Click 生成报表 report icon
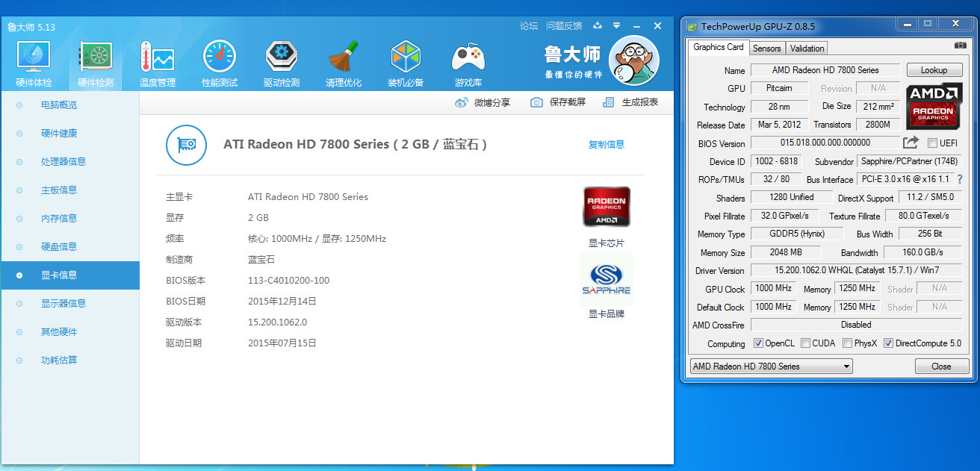980x471 pixels. tap(609, 102)
